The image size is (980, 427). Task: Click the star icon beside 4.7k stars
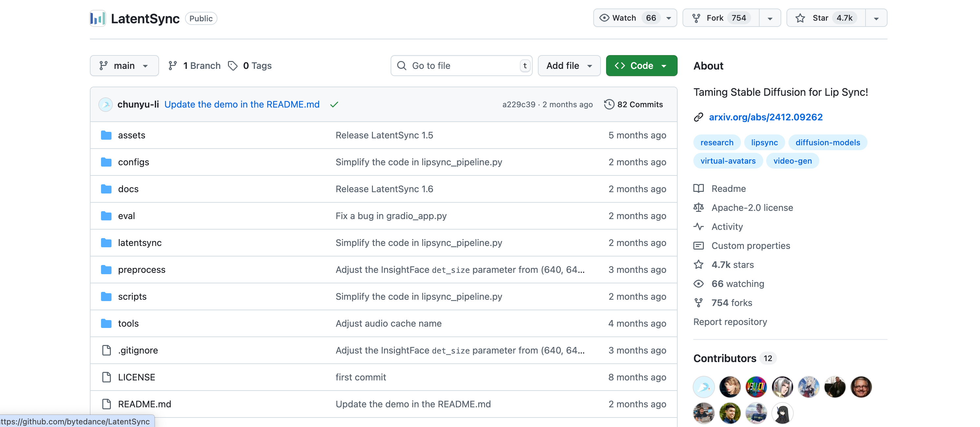tap(699, 264)
